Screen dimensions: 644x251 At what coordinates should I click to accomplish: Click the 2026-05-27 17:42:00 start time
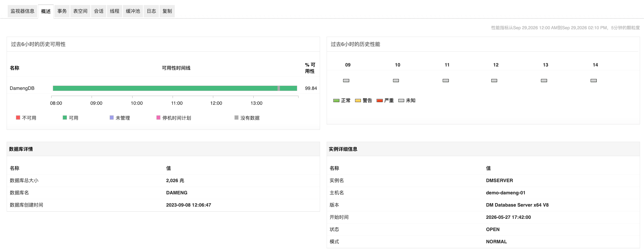click(x=508, y=217)
